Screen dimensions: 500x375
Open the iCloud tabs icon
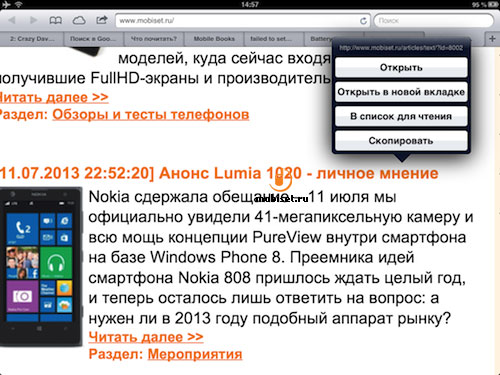[x=79, y=20]
